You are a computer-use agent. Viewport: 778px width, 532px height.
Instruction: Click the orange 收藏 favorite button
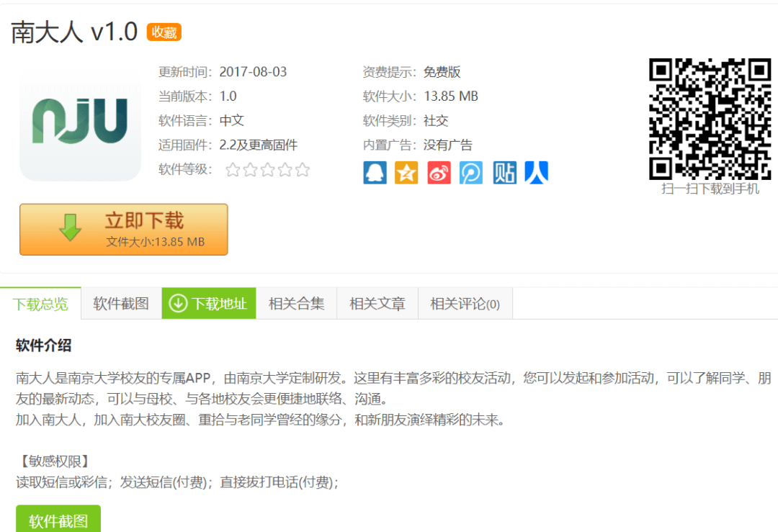[164, 32]
